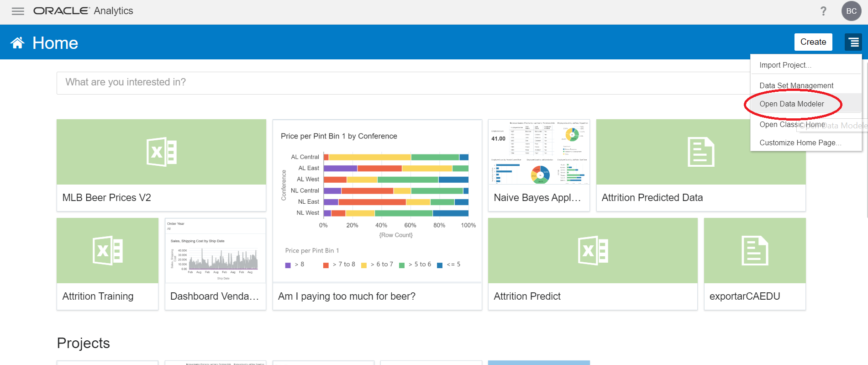The image size is (868, 365).
Task: Click the 'Attrition Training' title
Action: tap(98, 296)
